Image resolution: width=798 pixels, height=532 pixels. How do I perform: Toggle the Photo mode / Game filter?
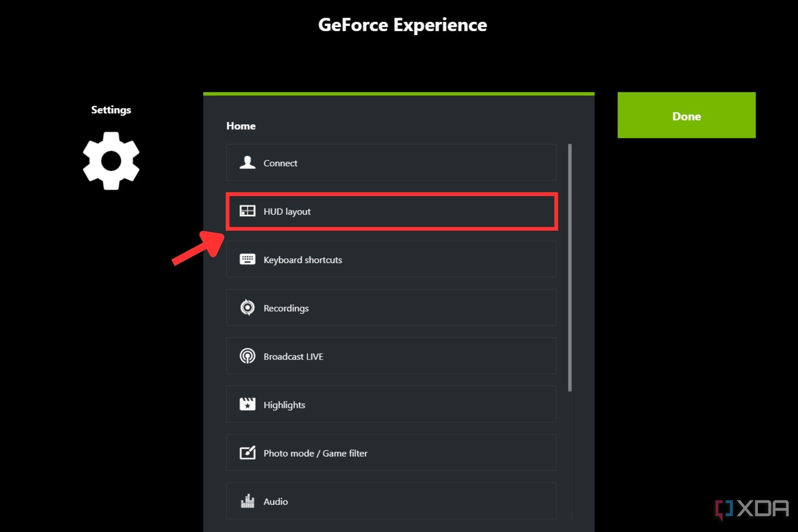pos(391,453)
